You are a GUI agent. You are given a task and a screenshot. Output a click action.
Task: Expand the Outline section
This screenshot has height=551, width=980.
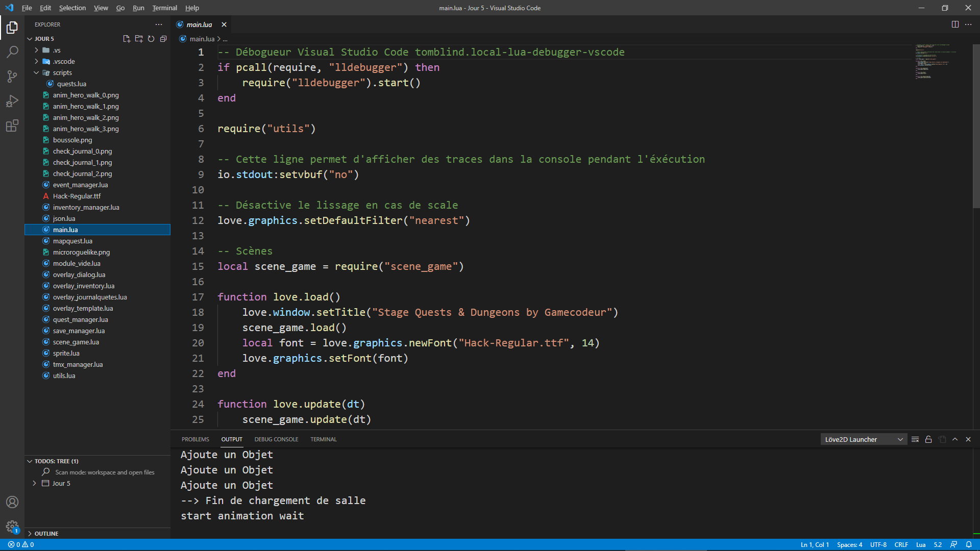pos(46,533)
